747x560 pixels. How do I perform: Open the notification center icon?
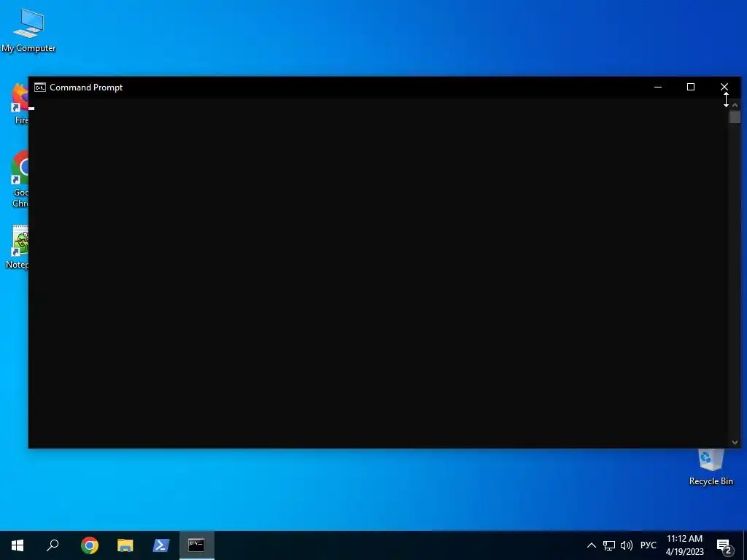click(x=724, y=546)
